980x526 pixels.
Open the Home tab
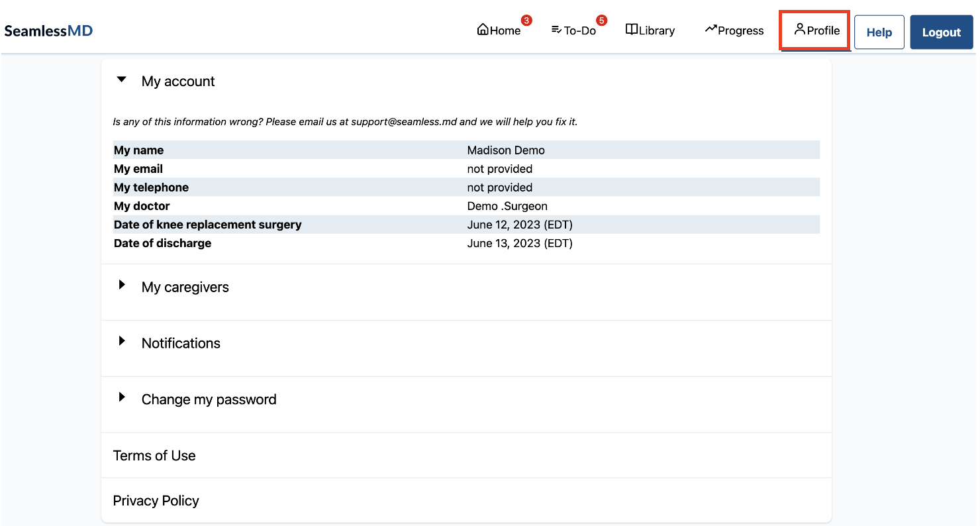point(499,30)
